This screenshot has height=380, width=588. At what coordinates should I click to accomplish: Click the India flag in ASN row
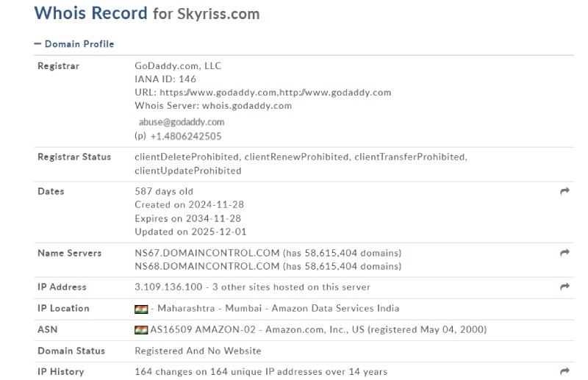click(x=141, y=330)
